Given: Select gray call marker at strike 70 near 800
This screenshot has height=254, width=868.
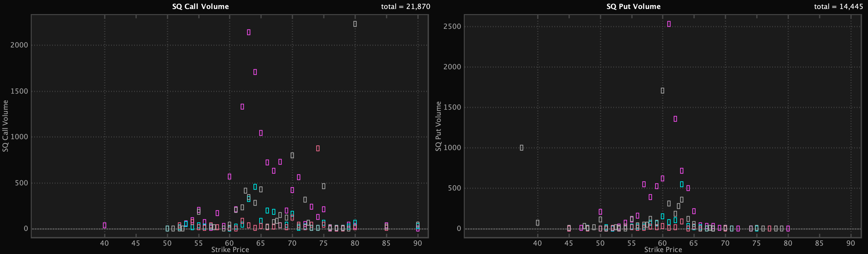Looking at the screenshot, I should (x=292, y=156).
